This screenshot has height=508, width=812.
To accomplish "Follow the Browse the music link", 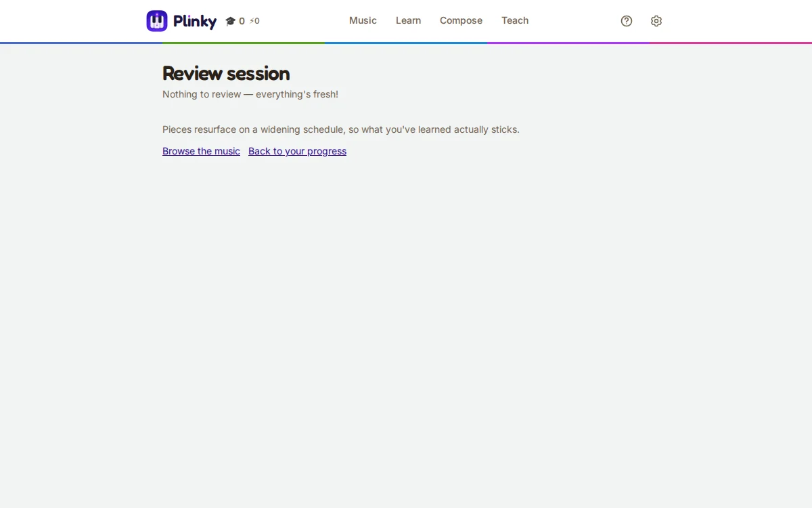I will click(201, 151).
